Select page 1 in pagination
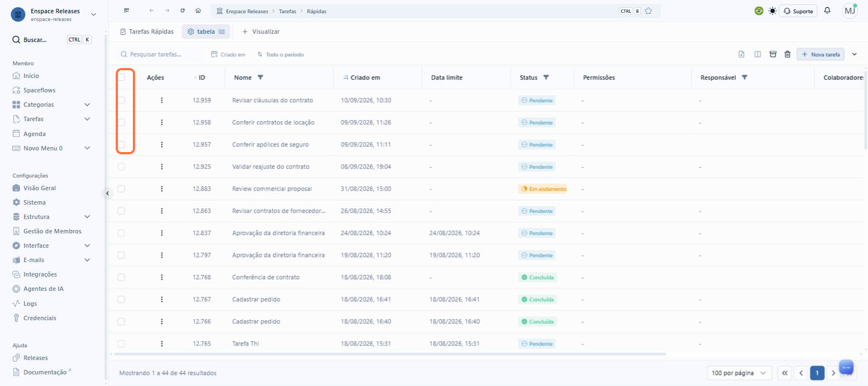 (x=817, y=373)
